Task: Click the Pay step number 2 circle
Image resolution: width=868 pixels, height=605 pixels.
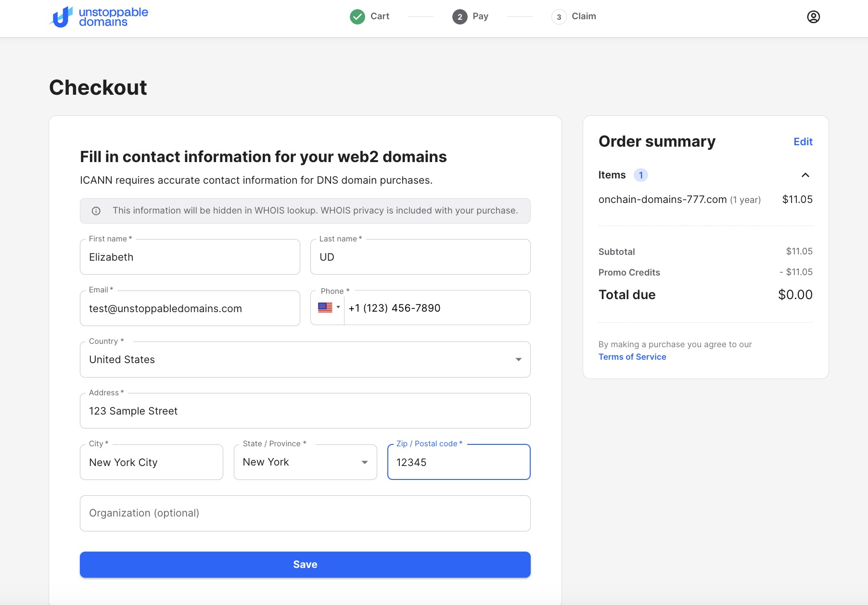Action: tap(460, 17)
